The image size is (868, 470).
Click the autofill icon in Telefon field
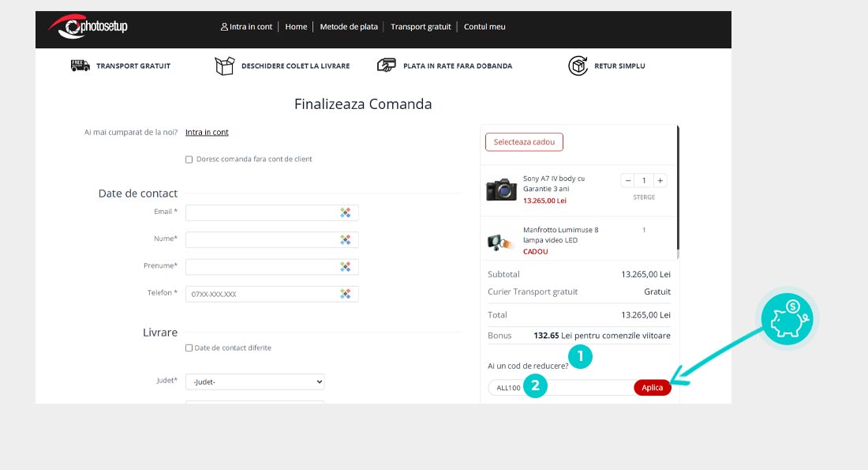click(x=346, y=294)
